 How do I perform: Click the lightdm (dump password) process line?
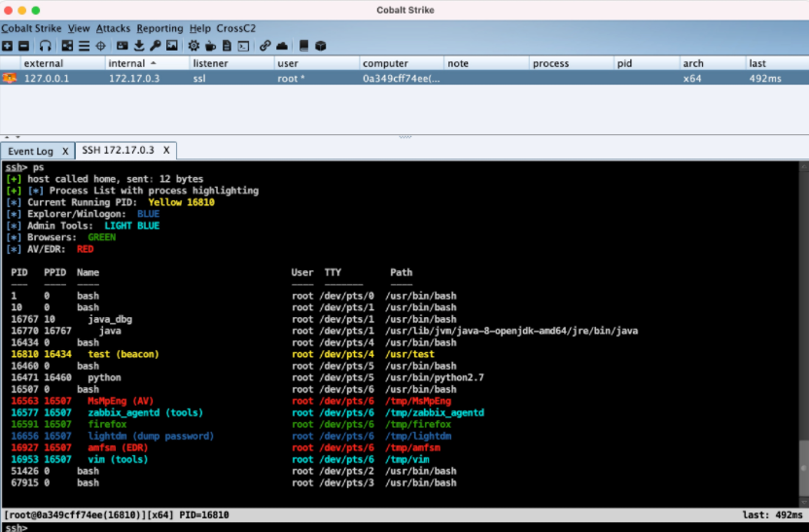[231, 436]
